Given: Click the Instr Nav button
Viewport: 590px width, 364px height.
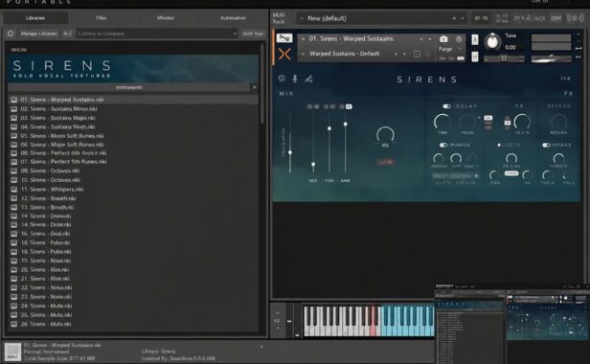Looking at the screenshot, I should point(253,34).
